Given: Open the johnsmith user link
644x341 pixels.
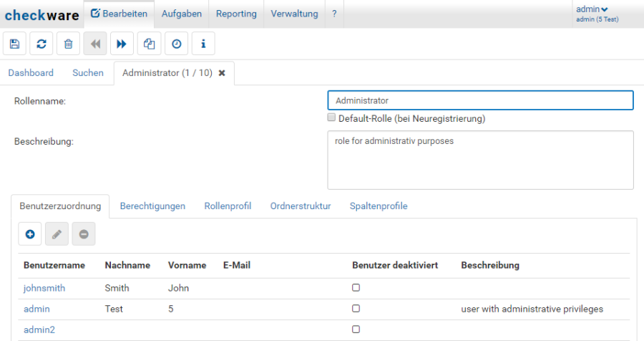Looking at the screenshot, I should click(x=44, y=288).
